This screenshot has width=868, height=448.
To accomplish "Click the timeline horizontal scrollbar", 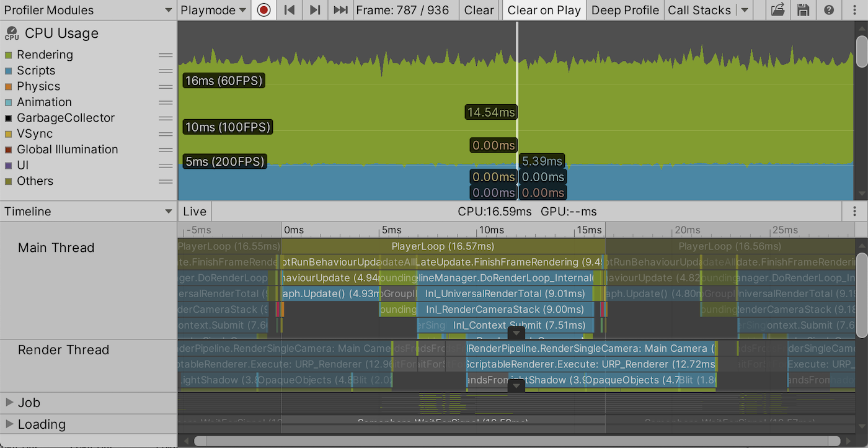I will coord(518,441).
